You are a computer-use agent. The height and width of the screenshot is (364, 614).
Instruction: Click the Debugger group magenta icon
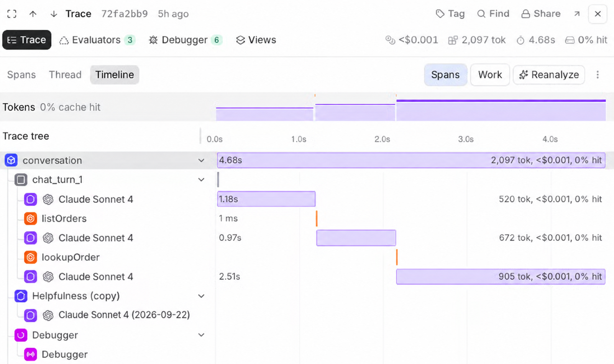pos(21,335)
